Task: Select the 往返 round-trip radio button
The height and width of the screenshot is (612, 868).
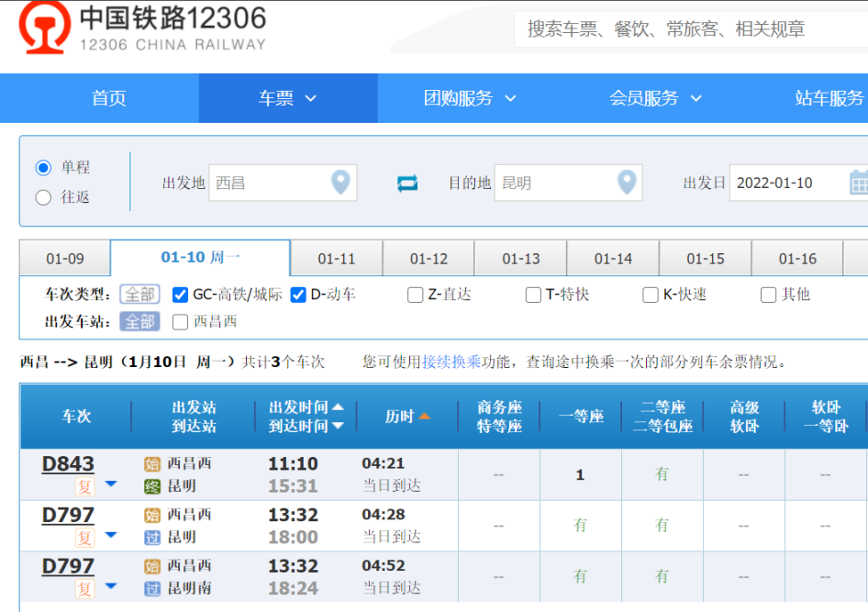Action: click(x=43, y=197)
